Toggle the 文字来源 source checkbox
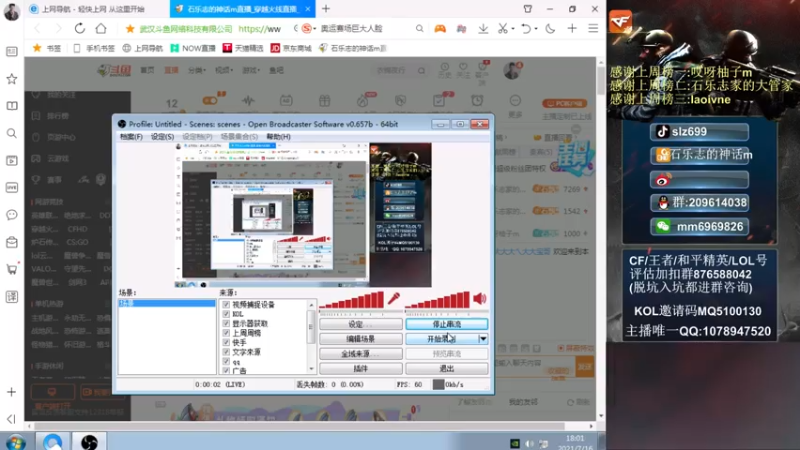 pyautogui.click(x=226, y=352)
